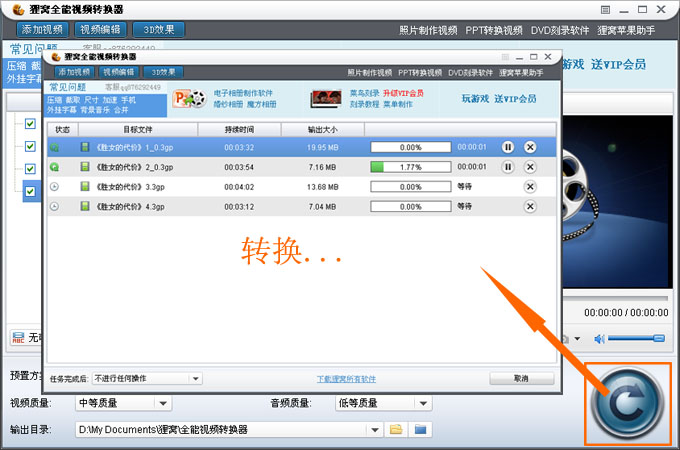Click the 输出大小 column header
Screen dimensions: 680x450
coord(323,129)
